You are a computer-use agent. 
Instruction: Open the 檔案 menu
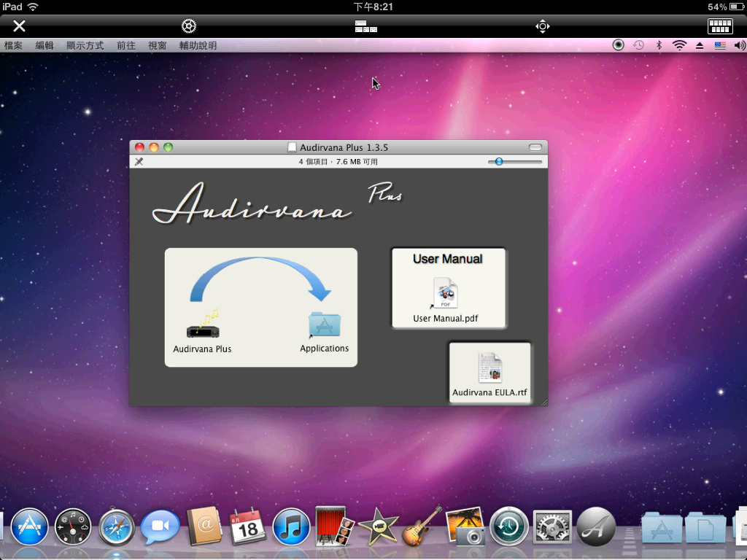(13, 46)
